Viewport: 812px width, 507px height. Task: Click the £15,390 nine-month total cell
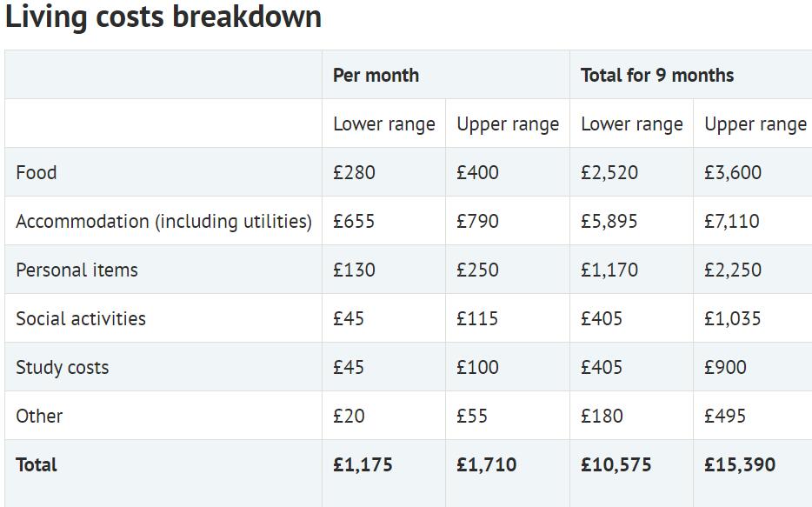[x=739, y=464]
